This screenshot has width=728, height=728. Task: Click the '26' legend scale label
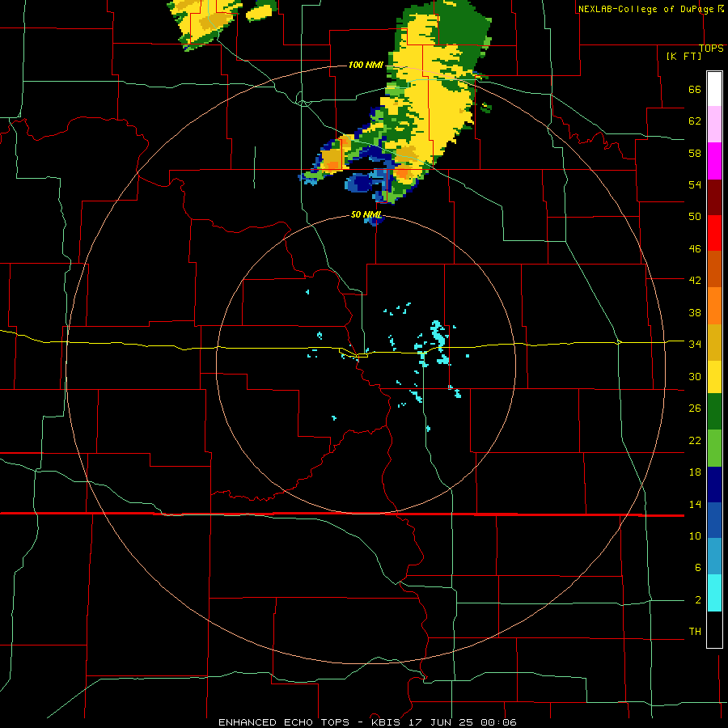tap(695, 408)
